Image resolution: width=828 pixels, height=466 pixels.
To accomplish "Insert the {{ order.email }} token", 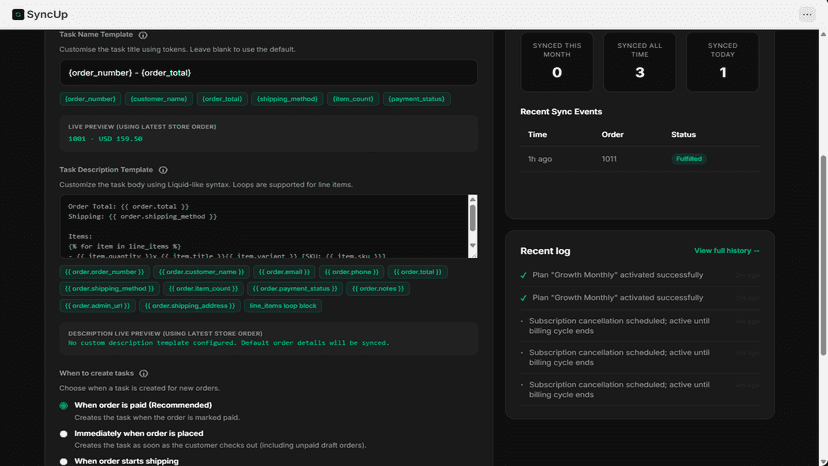I will [x=284, y=272].
